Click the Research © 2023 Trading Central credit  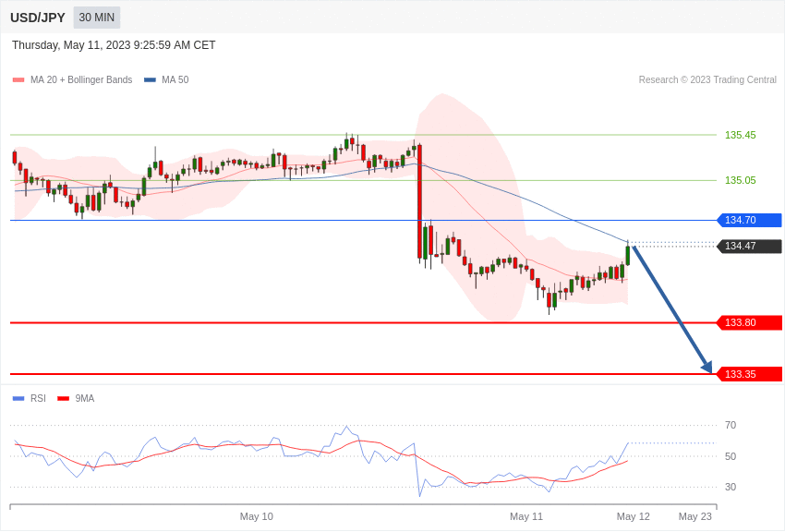[707, 79]
